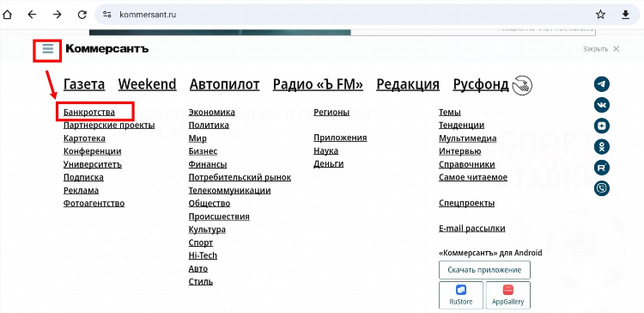Open the Viber social icon

click(x=602, y=188)
